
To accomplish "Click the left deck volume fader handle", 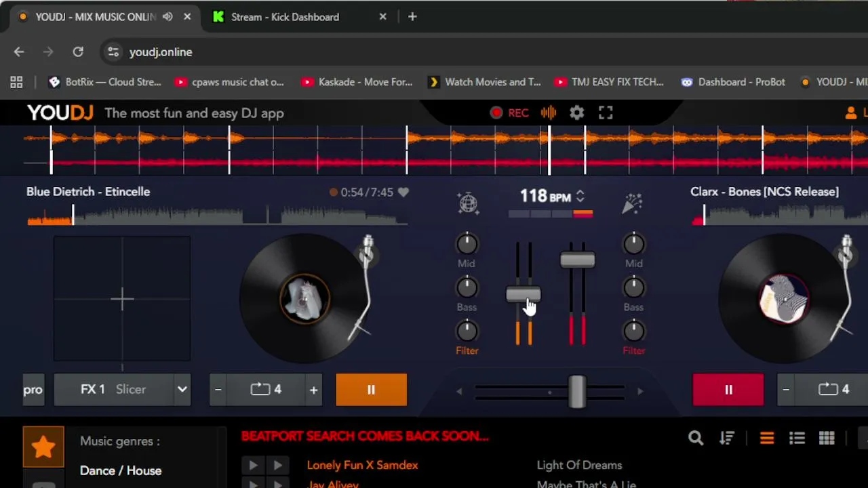I will pos(524,295).
